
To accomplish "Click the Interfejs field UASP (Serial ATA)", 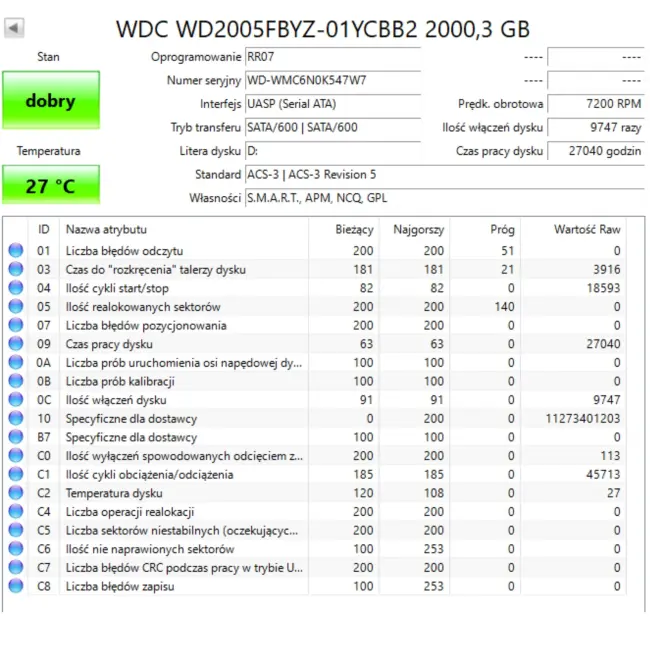I will point(333,104).
